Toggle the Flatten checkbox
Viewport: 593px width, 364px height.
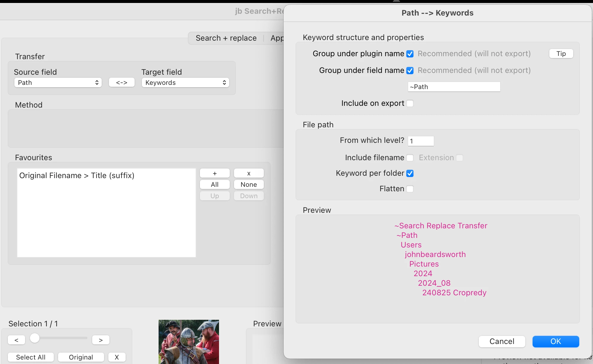(410, 189)
